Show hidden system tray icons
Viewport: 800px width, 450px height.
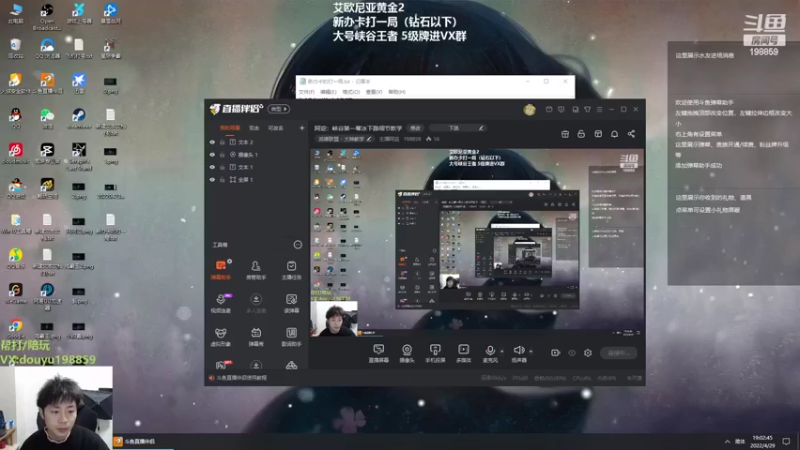point(727,441)
